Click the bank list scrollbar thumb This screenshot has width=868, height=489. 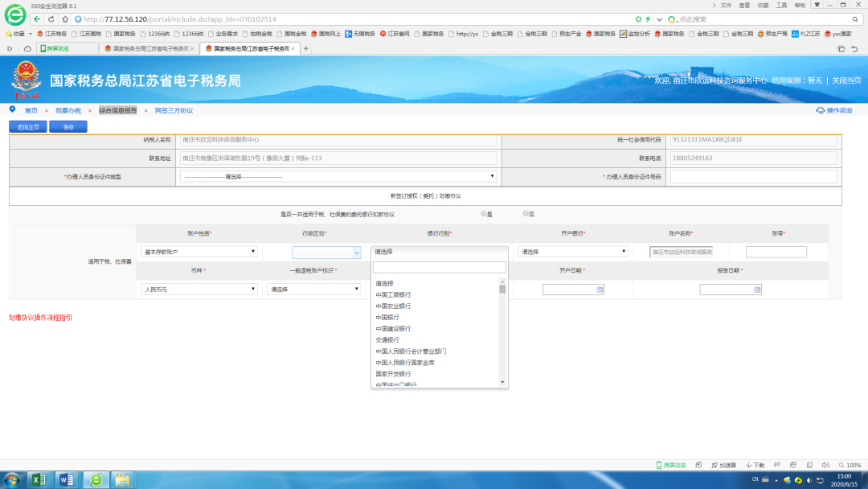tap(502, 289)
